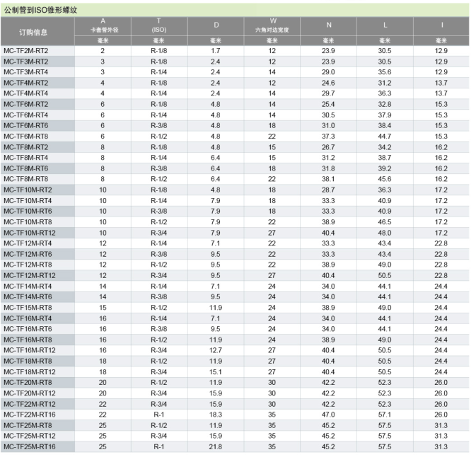
Task: Select part number MC-TF3M-RT4
Action: pyautogui.click(x=26, y=72)
